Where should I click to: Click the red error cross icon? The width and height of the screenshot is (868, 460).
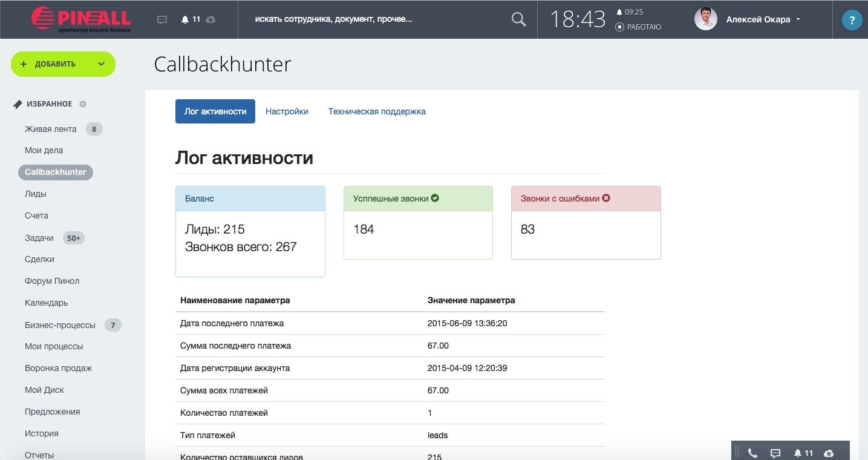pos(606,198)
